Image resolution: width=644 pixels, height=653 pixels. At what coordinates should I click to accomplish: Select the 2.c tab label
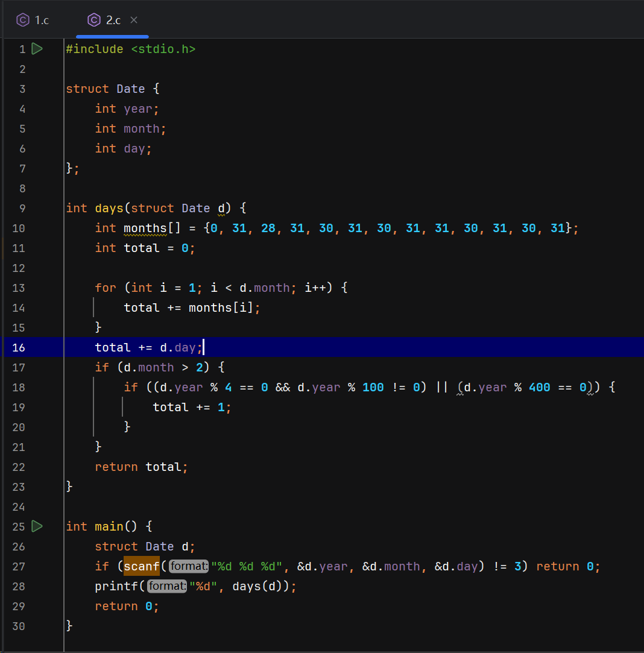[113, 20]
